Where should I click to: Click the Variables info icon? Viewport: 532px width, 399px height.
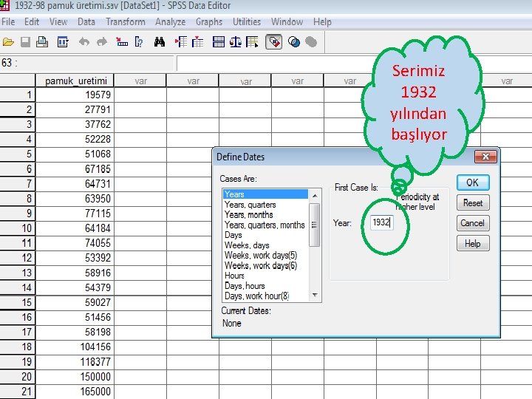coord(139,42)
